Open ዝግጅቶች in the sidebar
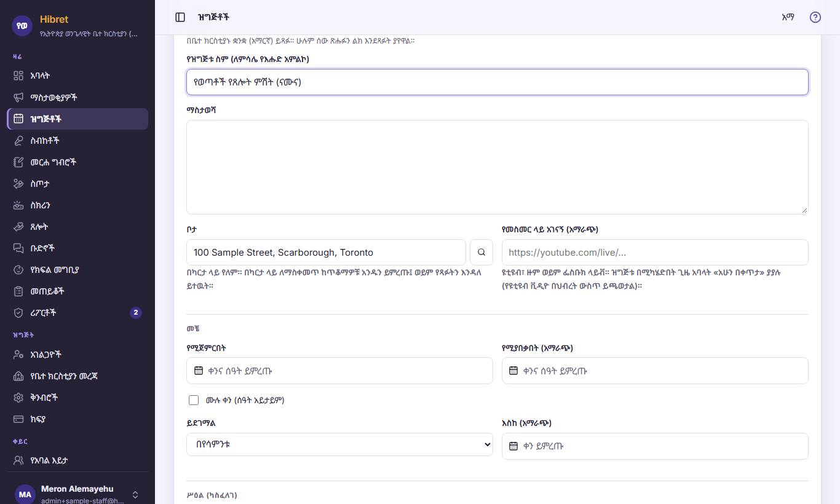Viewport: 840px width, 504px height. point(77,119)
